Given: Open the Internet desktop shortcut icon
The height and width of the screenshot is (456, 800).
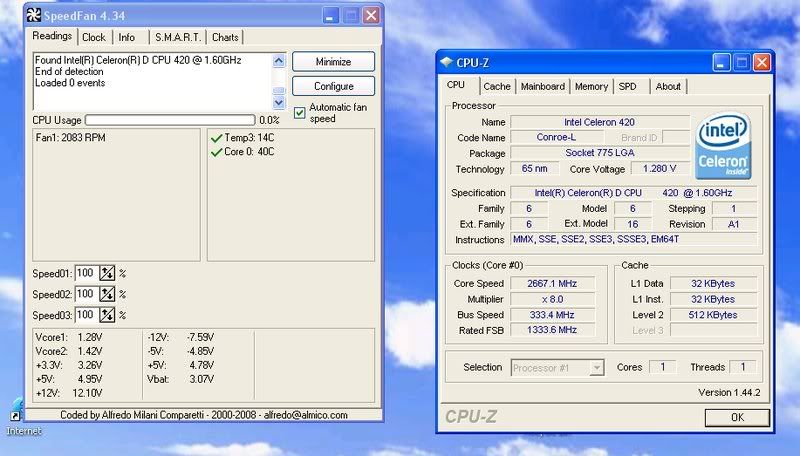Looking at the screenshot, I should click(17, 410).
